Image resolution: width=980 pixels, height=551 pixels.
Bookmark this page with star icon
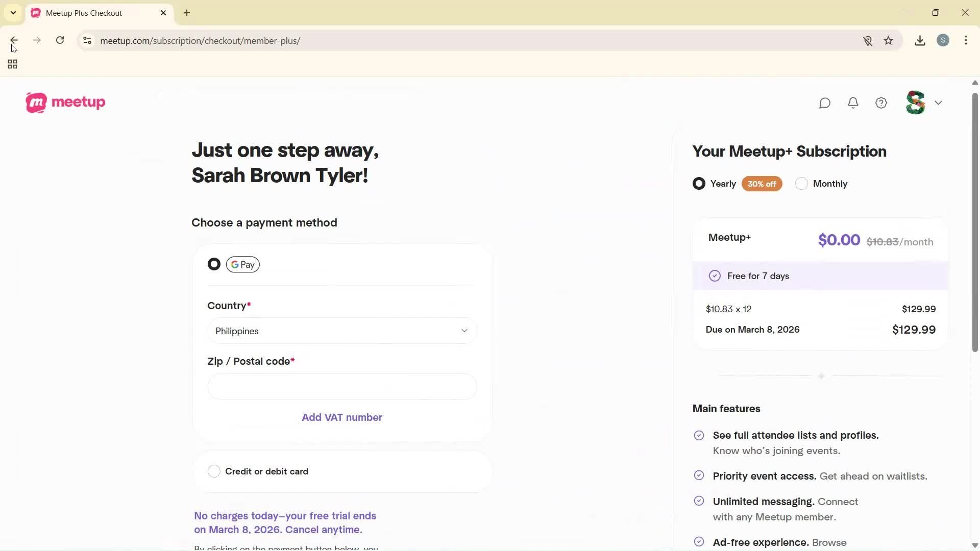point(889,41)
